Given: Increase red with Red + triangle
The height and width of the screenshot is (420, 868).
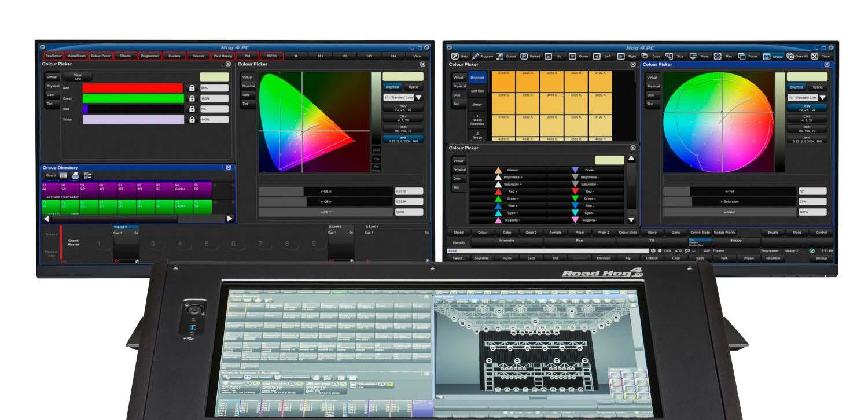Looking at the screenshot, I should (x=498, y=191).
